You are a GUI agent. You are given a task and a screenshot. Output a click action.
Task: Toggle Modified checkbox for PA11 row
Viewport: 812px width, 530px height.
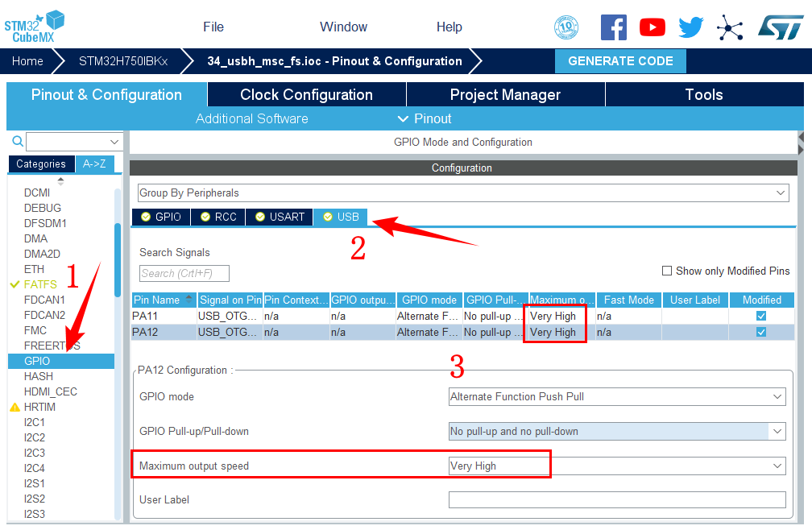tap(761, 317)
